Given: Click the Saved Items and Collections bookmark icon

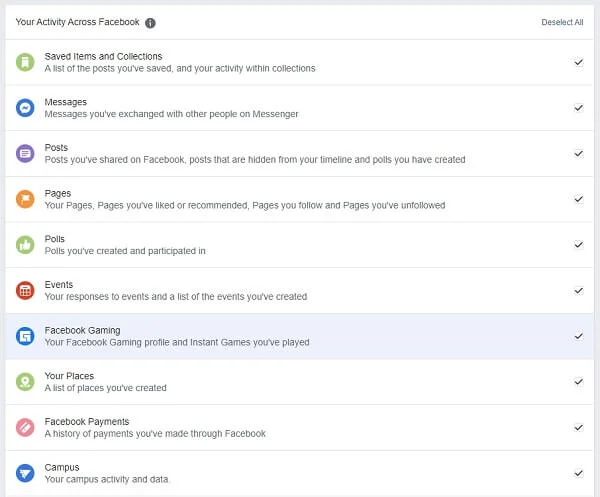Looking at the screenshot, I should pyautogui.click(x=25, y=62).
